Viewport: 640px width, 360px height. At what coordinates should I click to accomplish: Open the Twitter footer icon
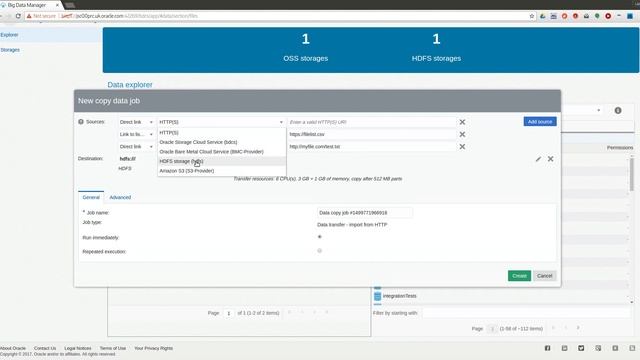click(581, 348)
